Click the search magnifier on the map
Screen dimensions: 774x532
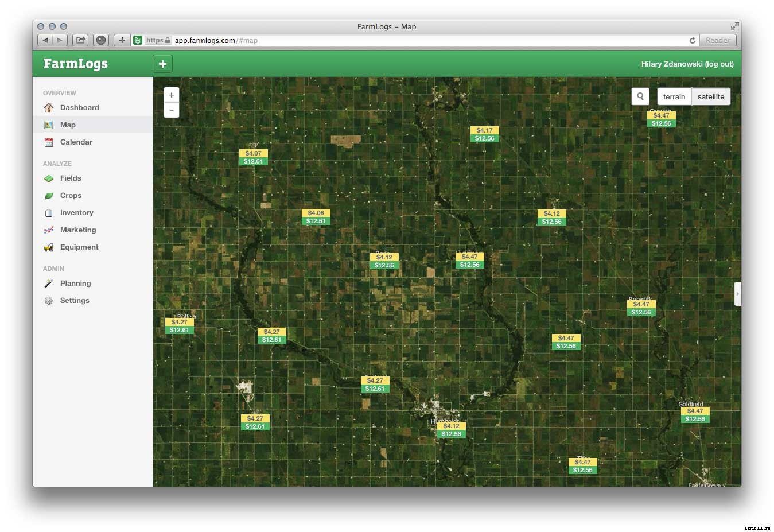[640, 96]
